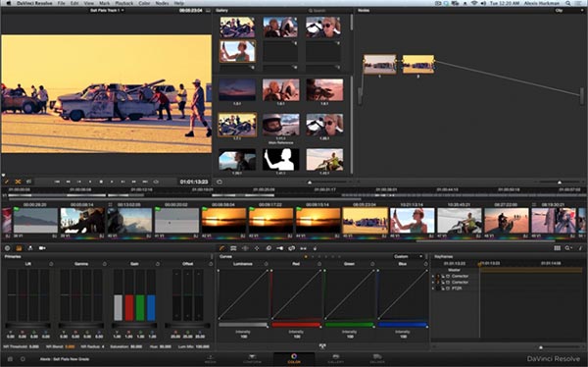Reset the Green curve
The height and width of the screenshot is (367, 588).
click(372, 264)
